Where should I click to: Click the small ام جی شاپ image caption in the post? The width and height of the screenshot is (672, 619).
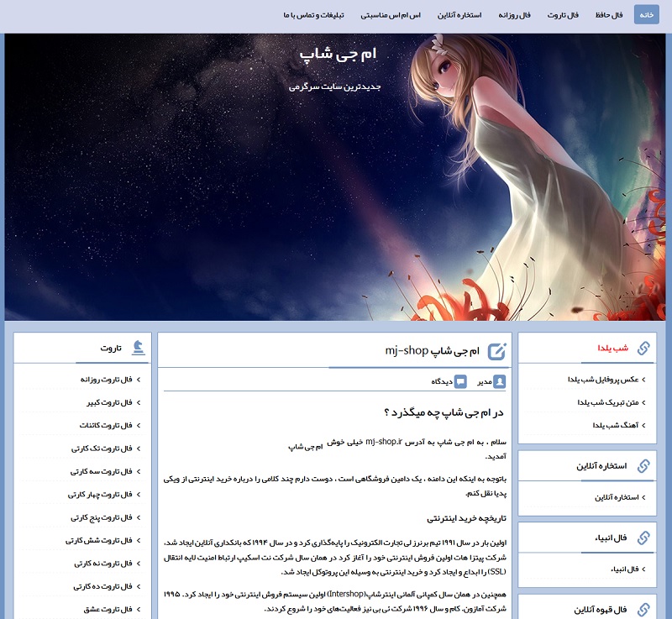click(305, 447)
